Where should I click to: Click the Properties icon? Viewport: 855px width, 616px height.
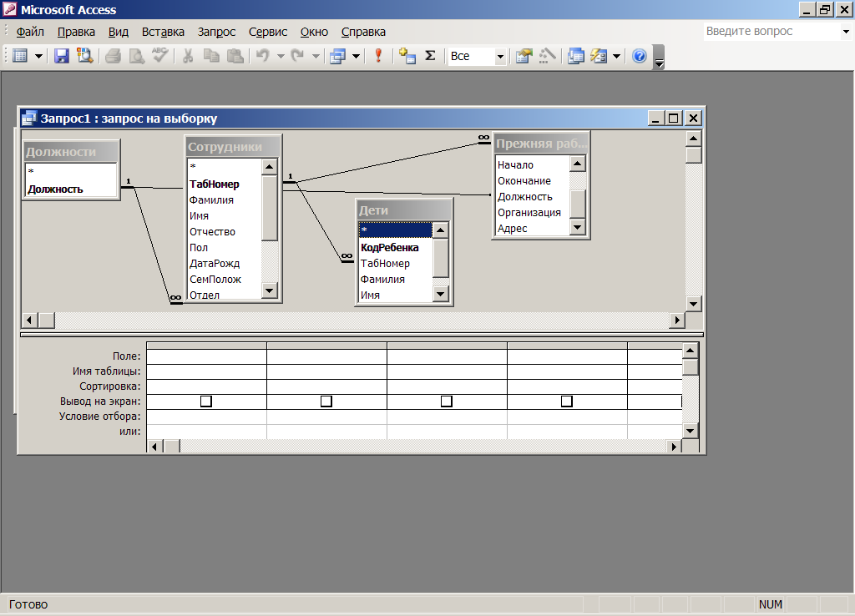click(524, 56)
